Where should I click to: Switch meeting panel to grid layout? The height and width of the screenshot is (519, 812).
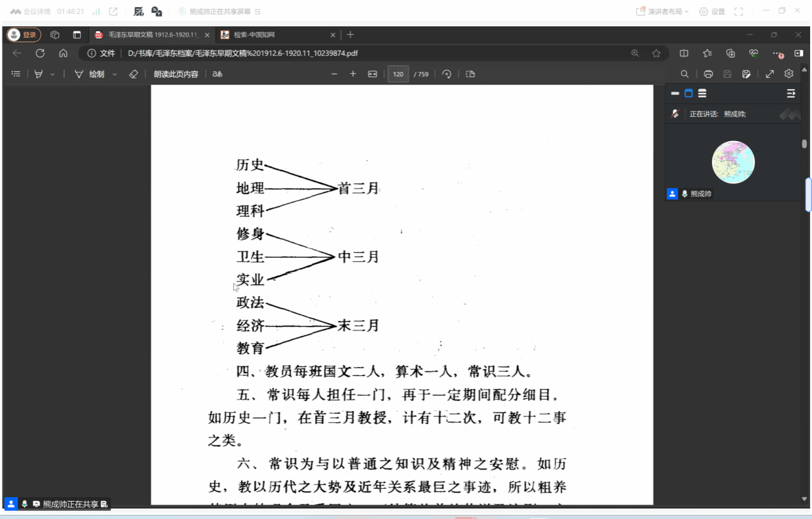point(702,94)
